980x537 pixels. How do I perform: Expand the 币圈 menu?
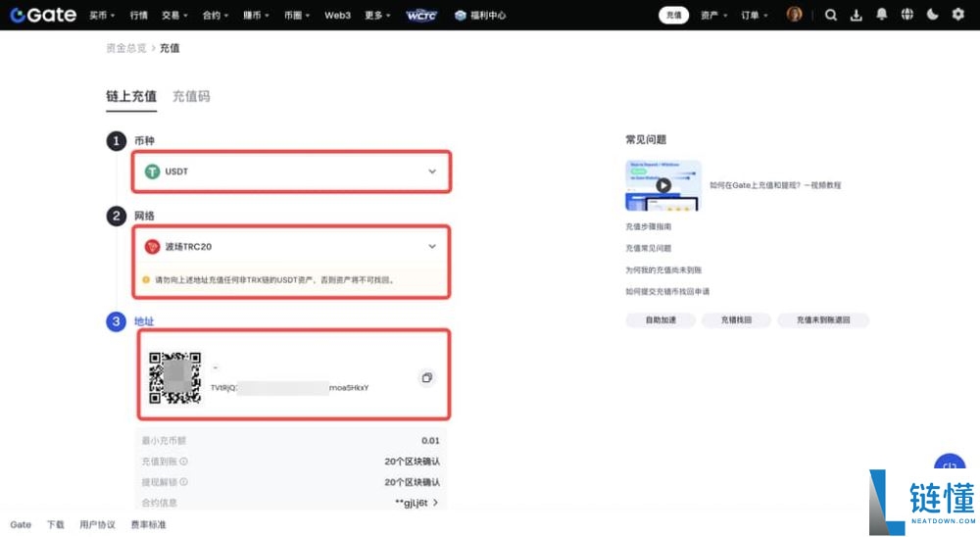coord(297,15)
